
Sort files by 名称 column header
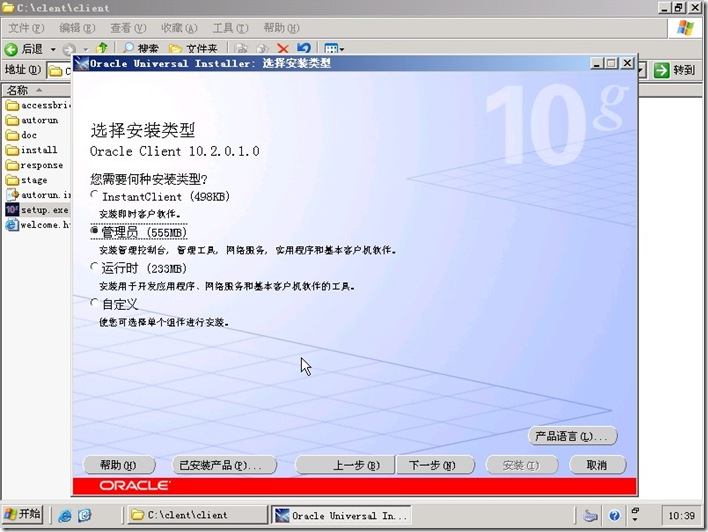[x=36, y=90]
